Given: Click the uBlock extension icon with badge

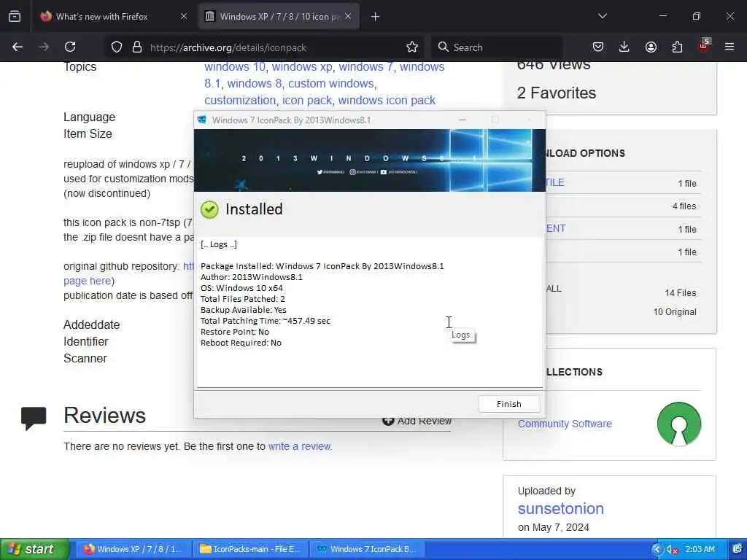Looking at the screenshot, I should [704, 46].
